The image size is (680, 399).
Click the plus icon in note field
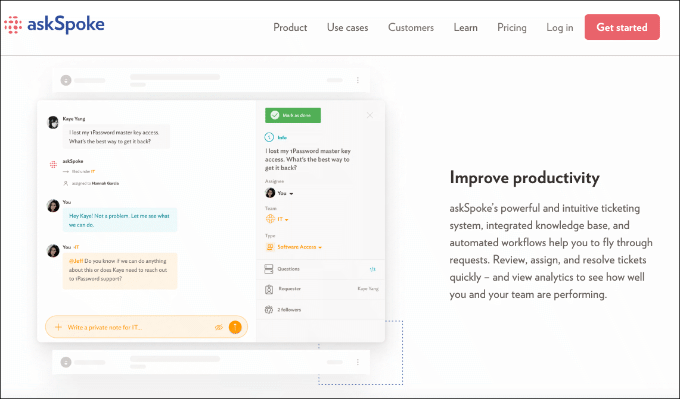pos(58,327)
